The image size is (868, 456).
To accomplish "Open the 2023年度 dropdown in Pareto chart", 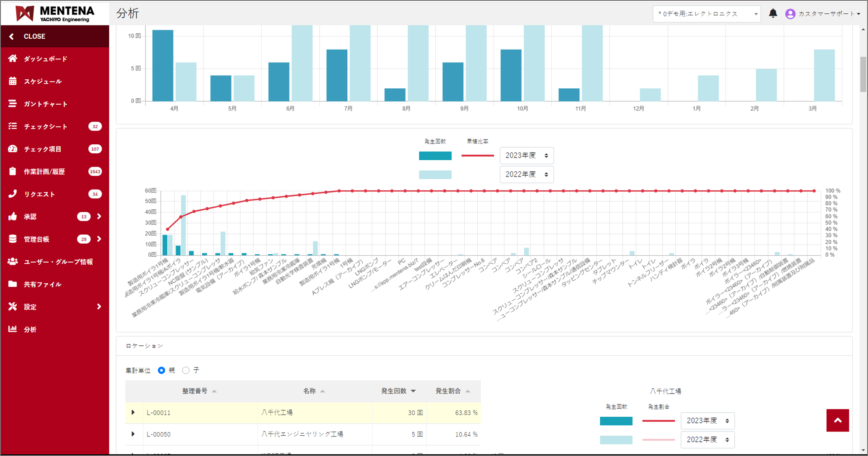I will click(x=526, y=155).
